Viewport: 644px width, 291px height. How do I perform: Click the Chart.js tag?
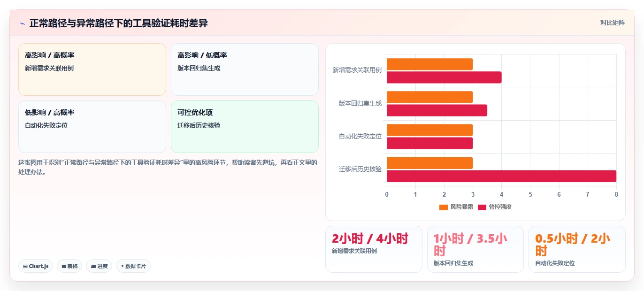36,266
